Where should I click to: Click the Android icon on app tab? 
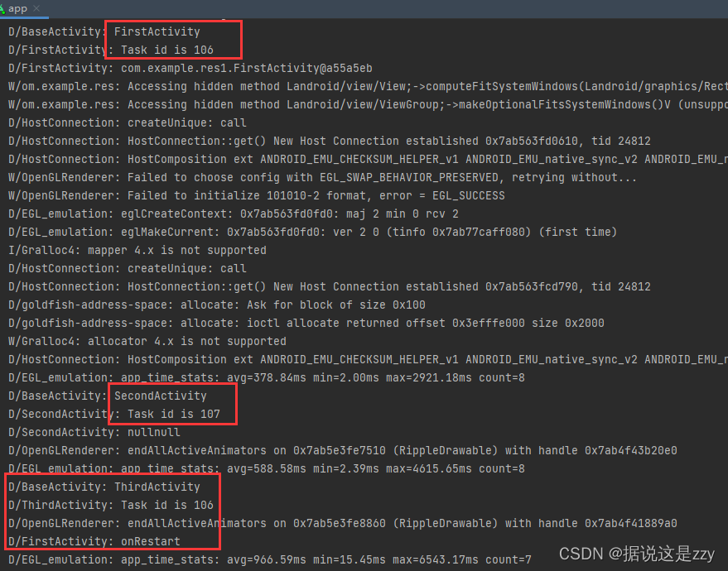(x=2, y=9)
